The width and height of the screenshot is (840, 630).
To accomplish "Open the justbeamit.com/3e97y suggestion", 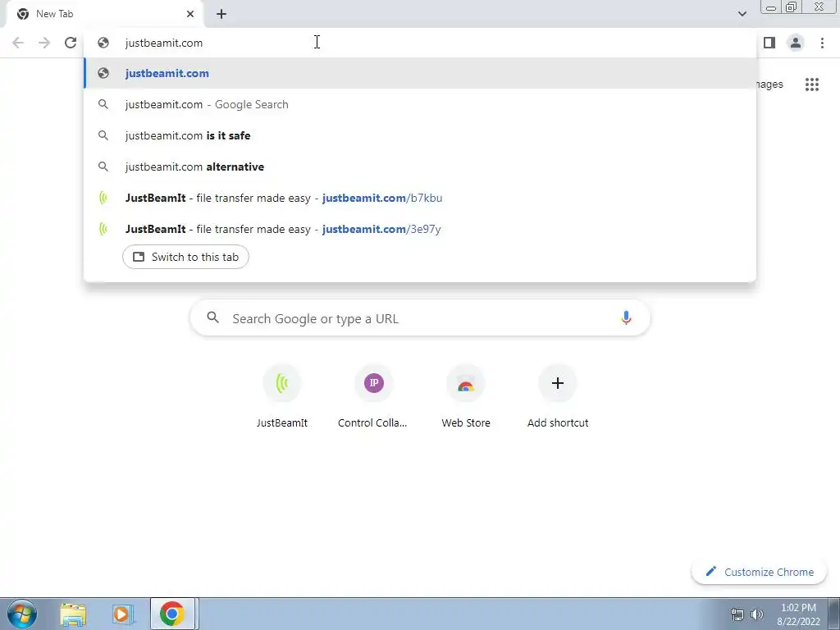I will 420,229.
